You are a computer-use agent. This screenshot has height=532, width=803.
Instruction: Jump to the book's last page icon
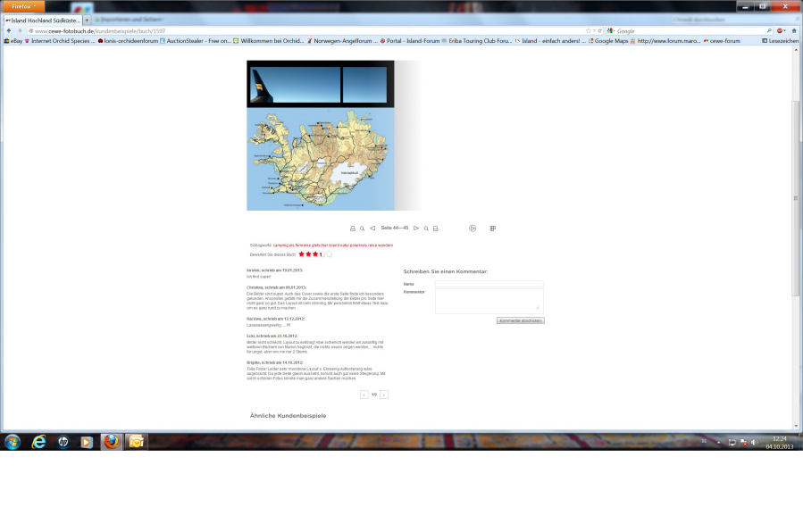click(x=436, y=229)
